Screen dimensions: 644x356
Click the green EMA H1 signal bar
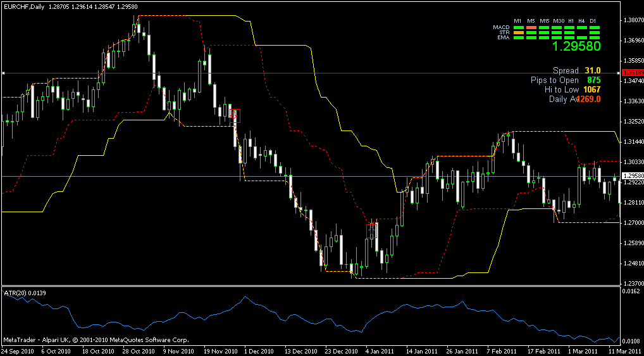coord(569,38)
